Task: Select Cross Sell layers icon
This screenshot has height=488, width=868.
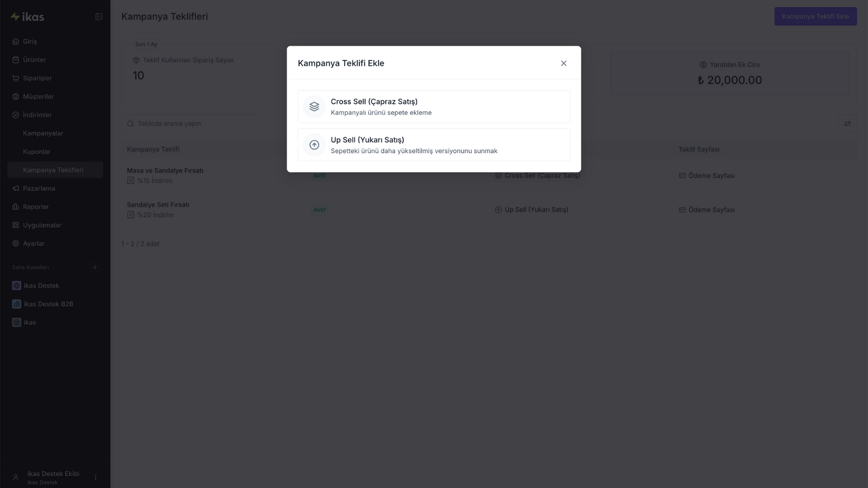Action: [314, 107]
